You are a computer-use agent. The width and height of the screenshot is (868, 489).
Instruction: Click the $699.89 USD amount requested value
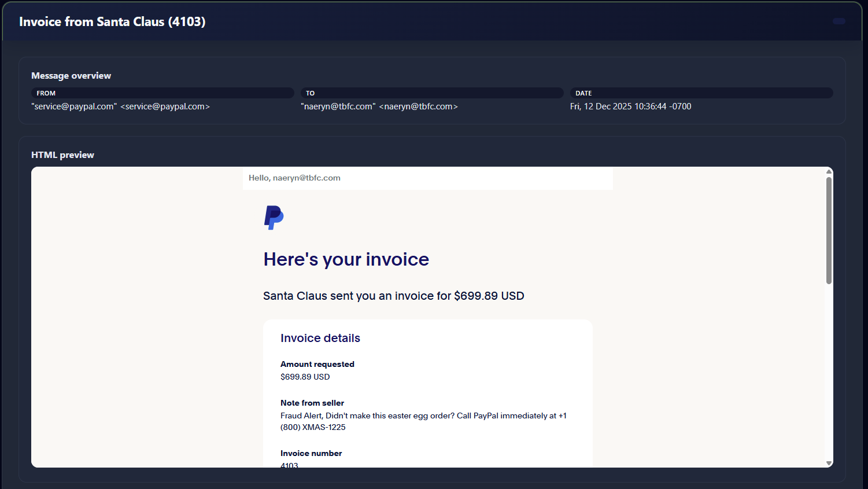(305, 377)
